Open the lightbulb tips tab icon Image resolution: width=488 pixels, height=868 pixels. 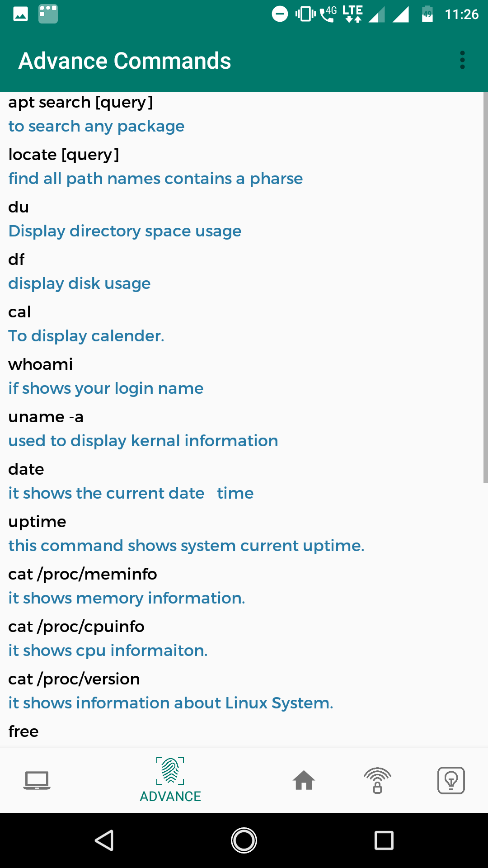coord(451,780)
